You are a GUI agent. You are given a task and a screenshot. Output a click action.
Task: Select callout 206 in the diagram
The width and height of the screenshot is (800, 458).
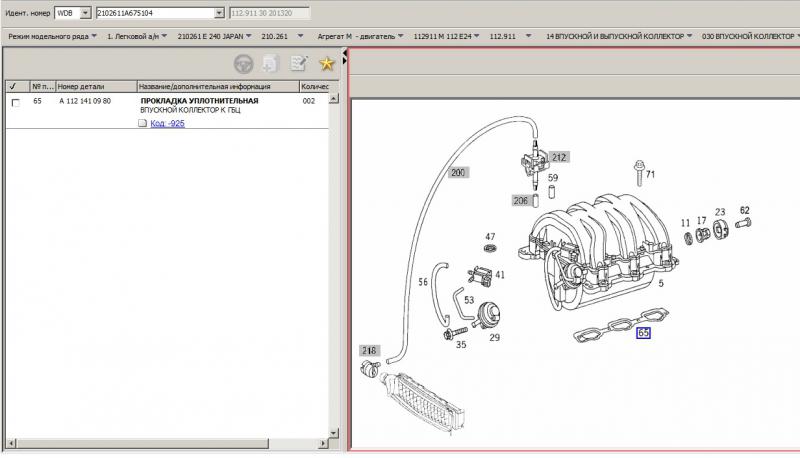pos(521,200)
